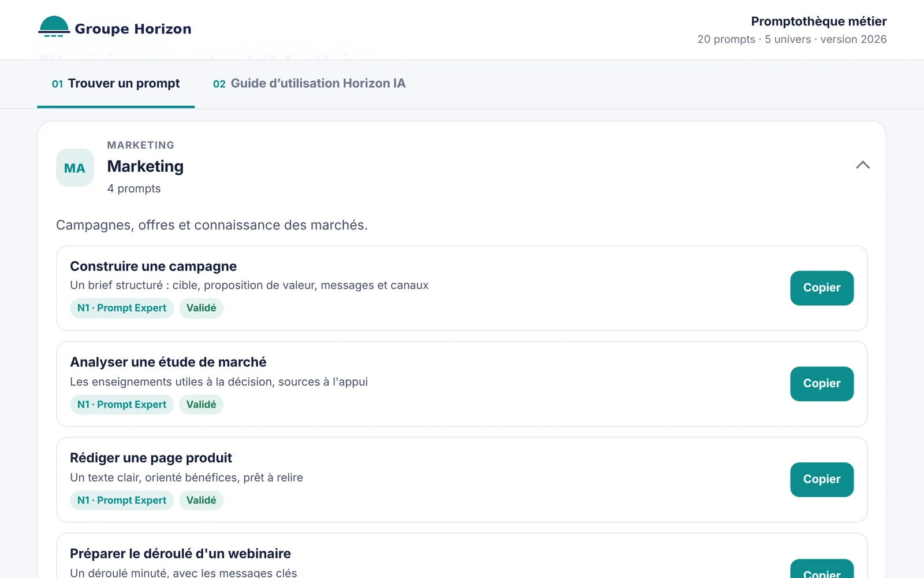Click the 20 prompts · 5 univers · version 2026 text
924x578 pixels.
coord(792,39)
